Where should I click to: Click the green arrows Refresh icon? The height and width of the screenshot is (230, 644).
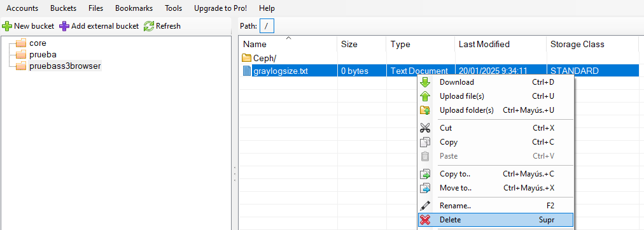coord(149,26)
